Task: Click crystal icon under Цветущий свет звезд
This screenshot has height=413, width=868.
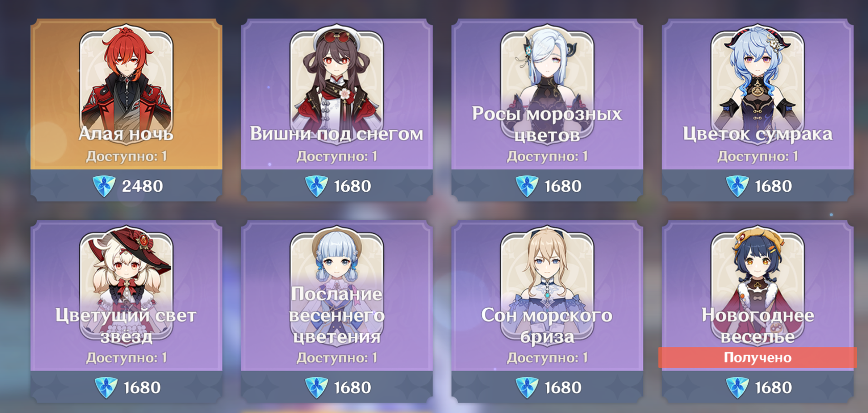Action: point(106,387)
